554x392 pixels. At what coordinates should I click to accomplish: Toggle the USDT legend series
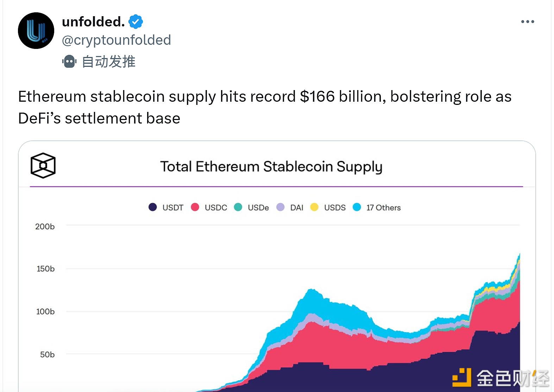coord(166,207)
